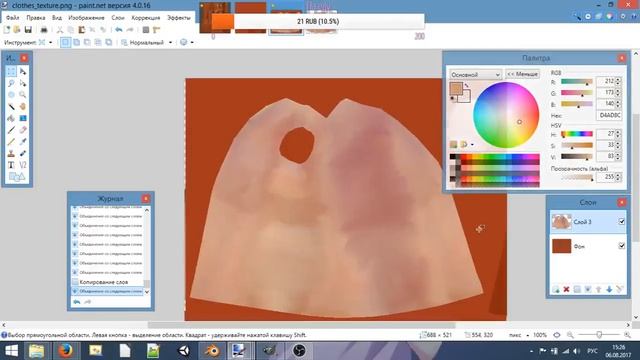Screen dimensions: 640x360
Task: Open layer properties icon in Layers panel
Action: pyautogui.click(x=620, y=289)
